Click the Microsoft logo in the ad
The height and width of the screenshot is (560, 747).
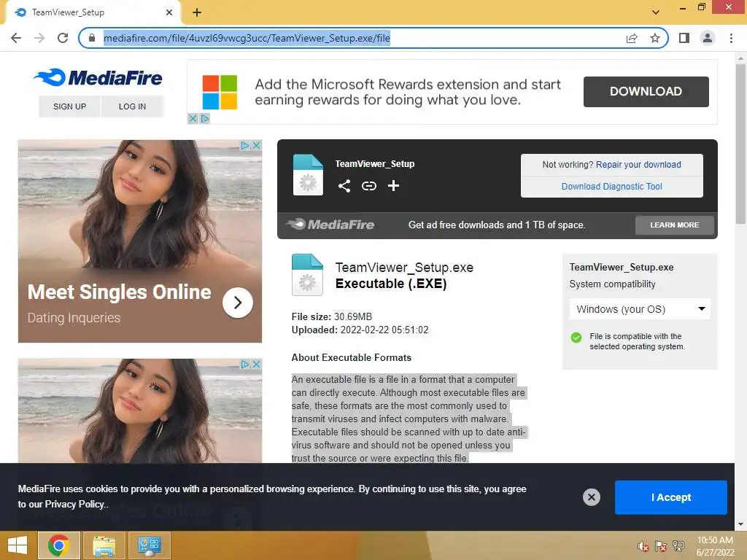tap(220, 93)
